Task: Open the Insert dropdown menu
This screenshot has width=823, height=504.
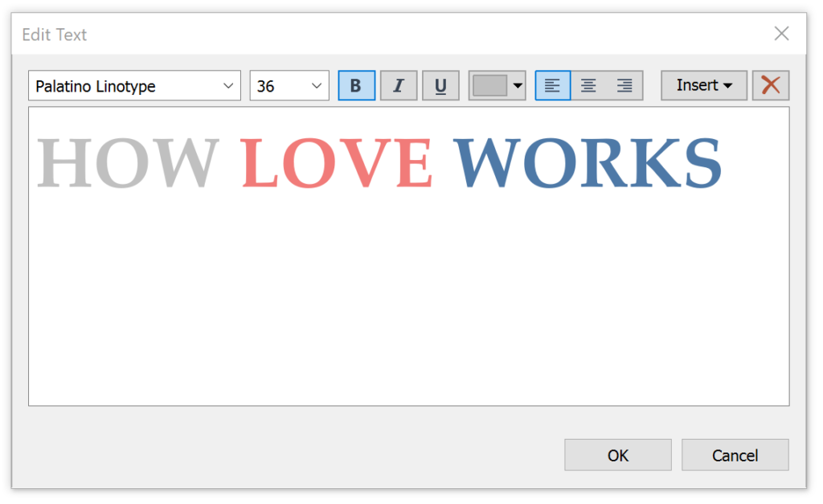Action: pyautogui.click(x=704, y=85)
